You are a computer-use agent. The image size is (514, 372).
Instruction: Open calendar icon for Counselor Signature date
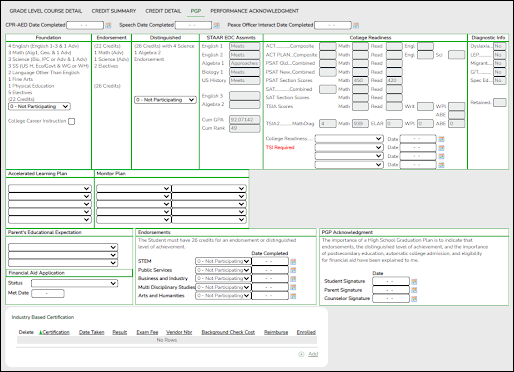point(414,299)
